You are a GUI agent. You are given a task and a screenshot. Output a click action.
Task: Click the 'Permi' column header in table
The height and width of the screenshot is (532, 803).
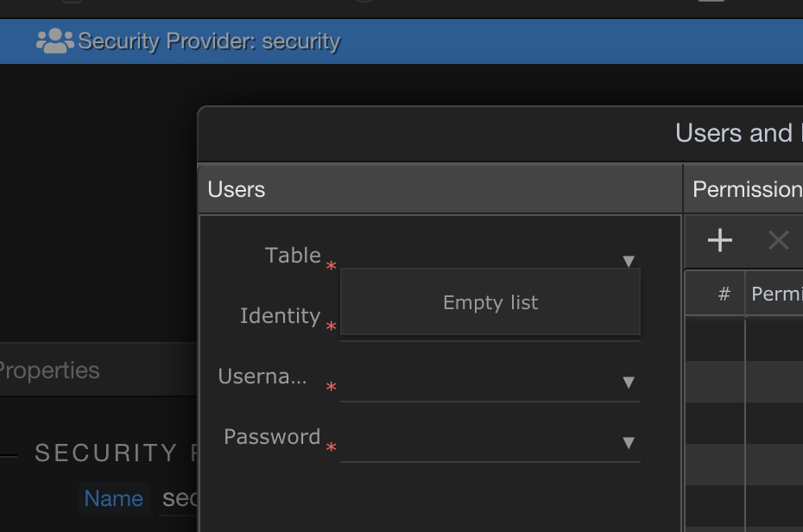click(x=776, y=294)
